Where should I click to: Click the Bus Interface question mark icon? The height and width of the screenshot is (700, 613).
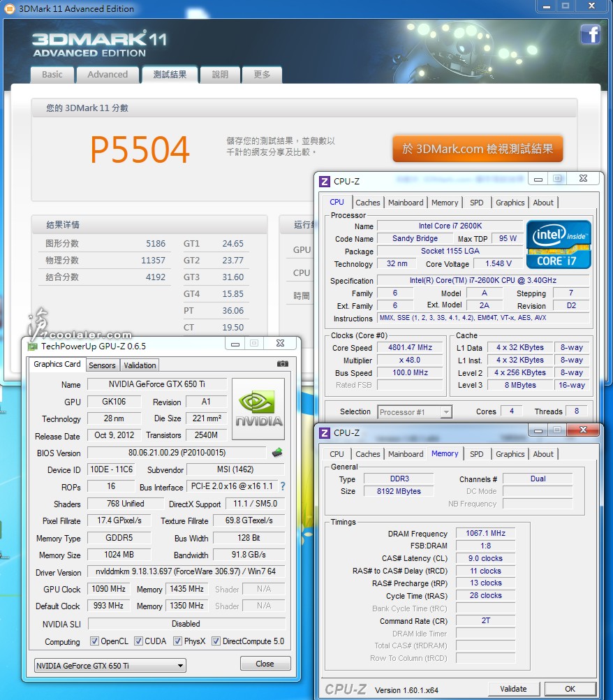(282, 486)
